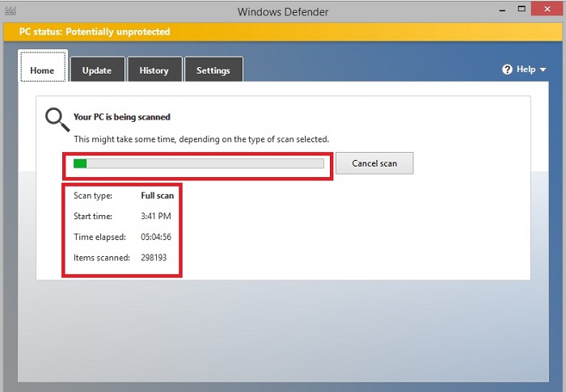Switch to the Home tab
This screenshot has width=566, height=392.
42,70
